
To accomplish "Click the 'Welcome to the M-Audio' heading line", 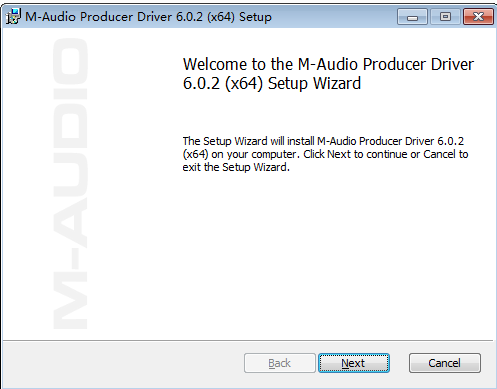I will click(x=328, y=64).
